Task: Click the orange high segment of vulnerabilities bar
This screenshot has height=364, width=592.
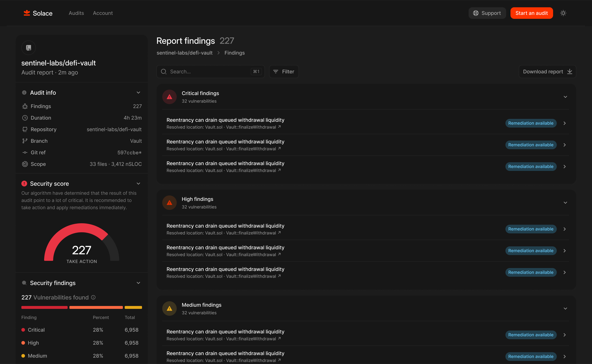Action: coord(96,307)
